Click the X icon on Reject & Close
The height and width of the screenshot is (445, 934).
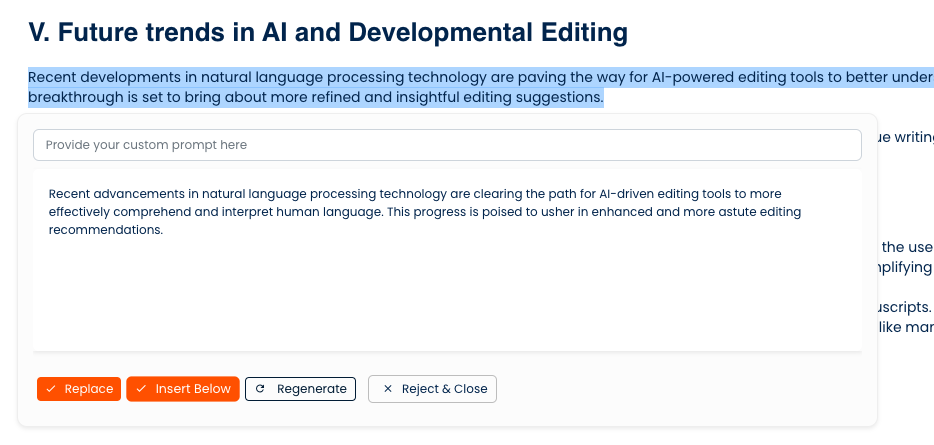387,389
